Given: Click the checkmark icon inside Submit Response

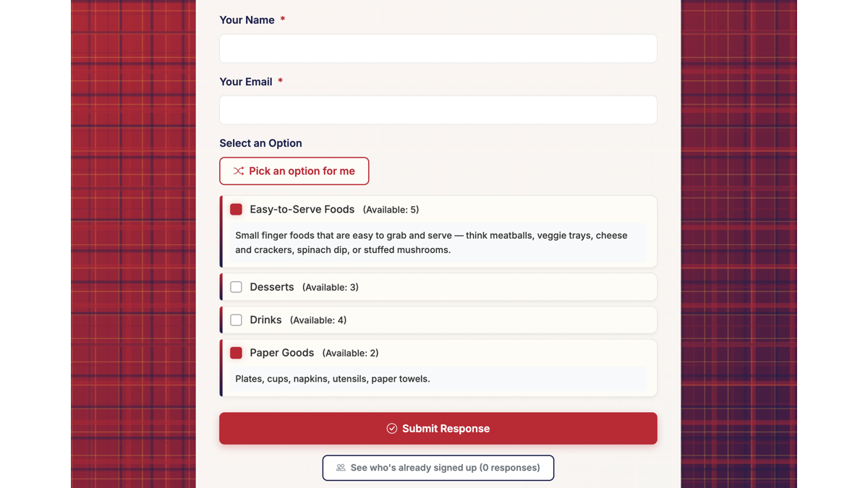Looking at the screenshot, I should pyautogui.click(x=391, y=428).
